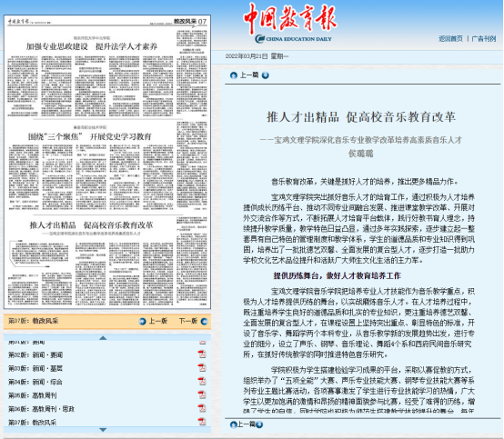504x439 pixels.
Task: Select 第03版:新闻·基层 in edition list
Action: point(35,368)
